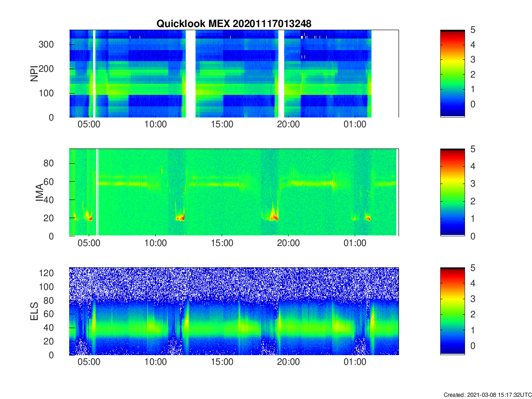The image size is (532, 399).
Task: Click the 01:00 tick under NPI plot
Action: coord(355,125)
